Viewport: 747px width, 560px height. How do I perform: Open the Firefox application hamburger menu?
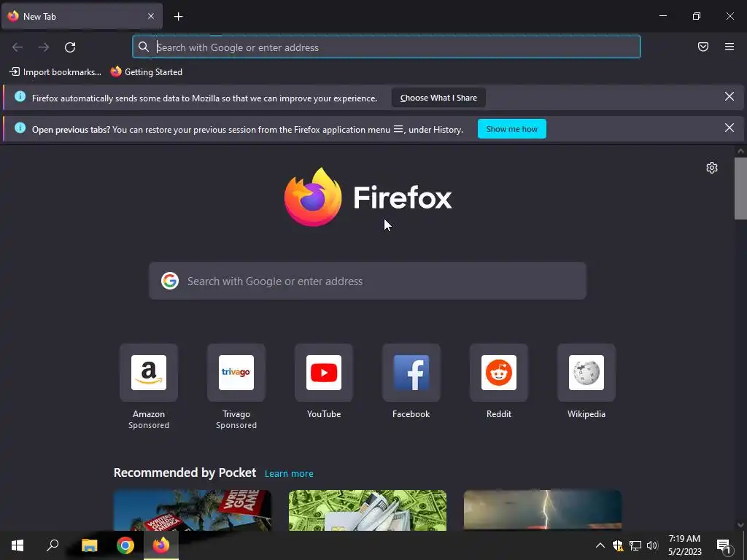pos(729,47)
